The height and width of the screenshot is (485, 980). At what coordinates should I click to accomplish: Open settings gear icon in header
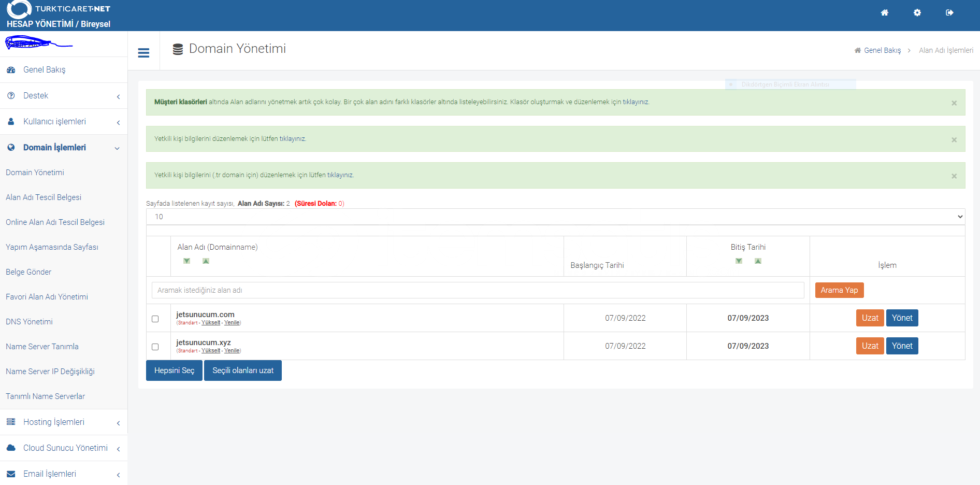917,13
